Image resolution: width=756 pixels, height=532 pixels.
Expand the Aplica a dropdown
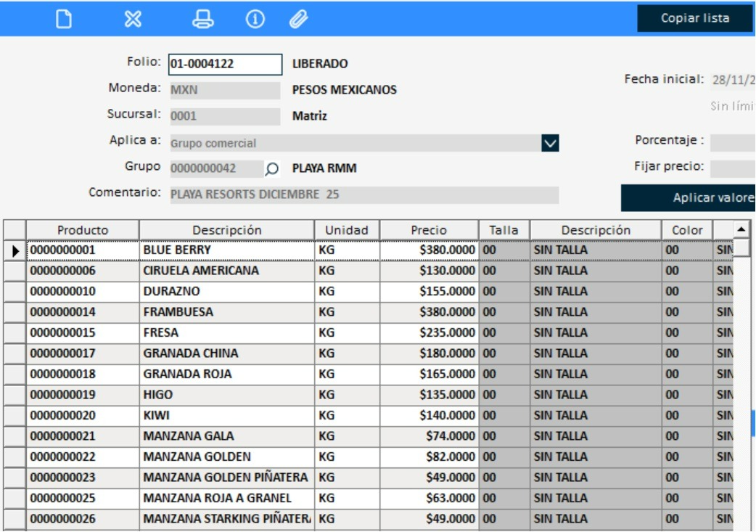(551, 143)
